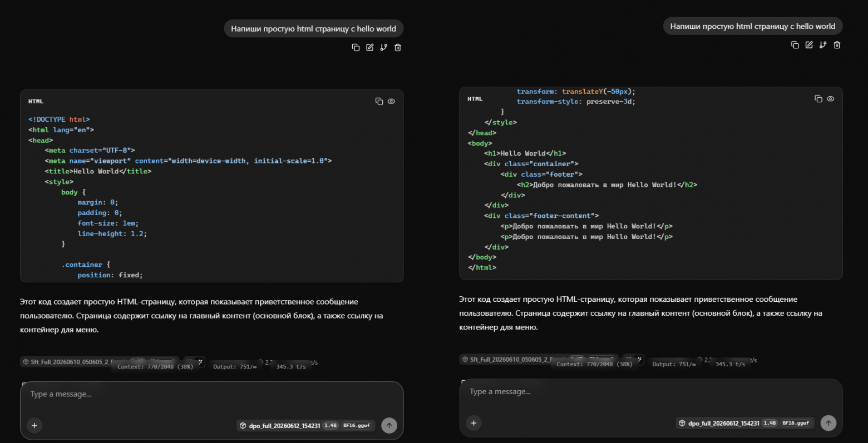Edit the right chat user message

[809, 45]
